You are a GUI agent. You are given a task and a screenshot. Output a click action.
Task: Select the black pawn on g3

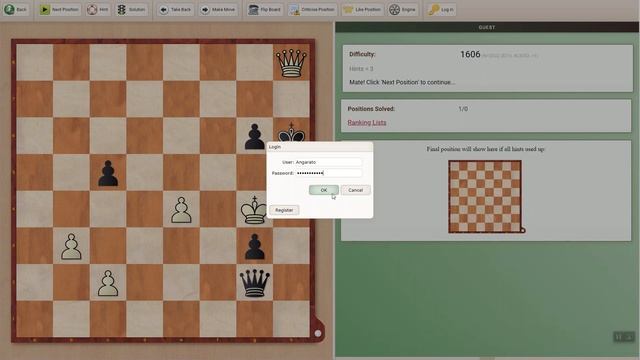click(x=254, y=246)
